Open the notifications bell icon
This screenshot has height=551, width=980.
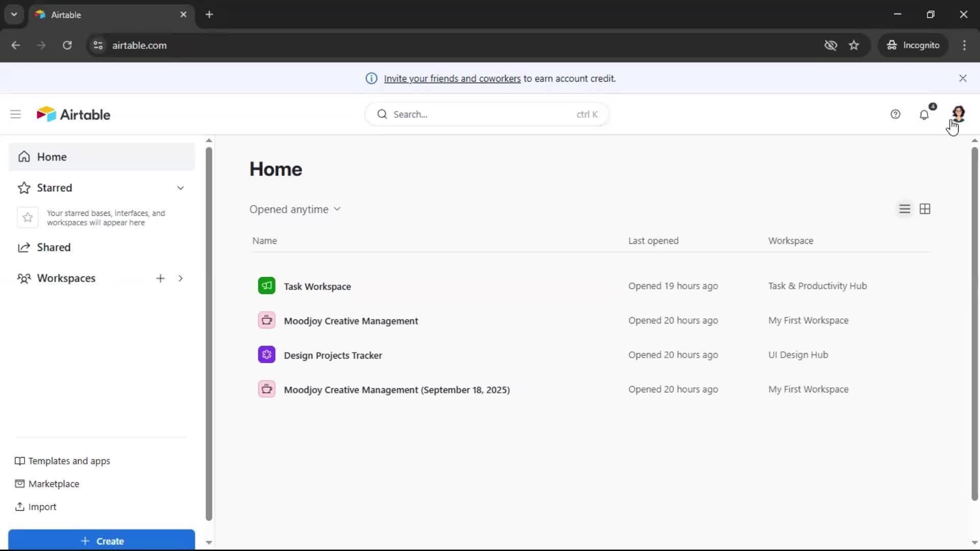(924, 115)
